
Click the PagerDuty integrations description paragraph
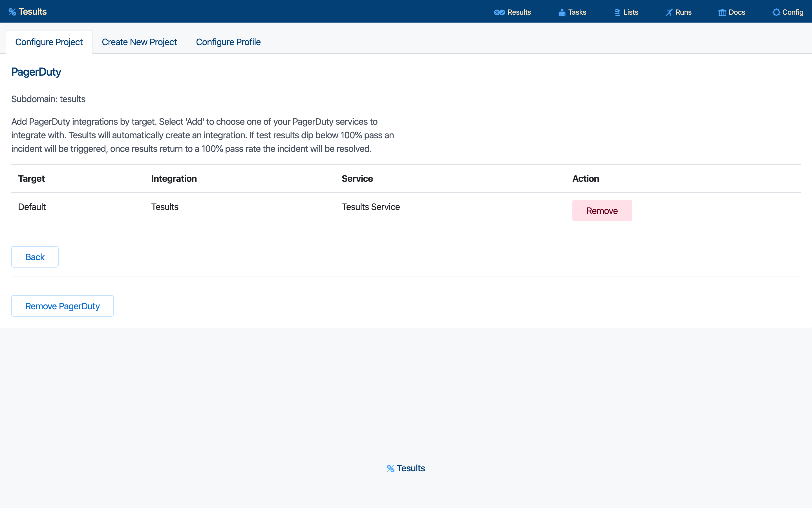tap(203, 135)
